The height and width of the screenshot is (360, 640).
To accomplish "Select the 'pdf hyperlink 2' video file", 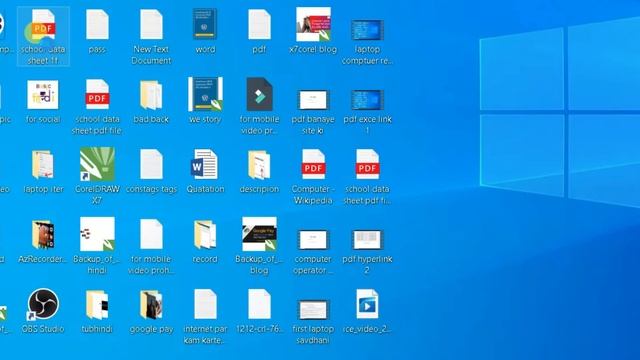I will [x=367, y=240].
